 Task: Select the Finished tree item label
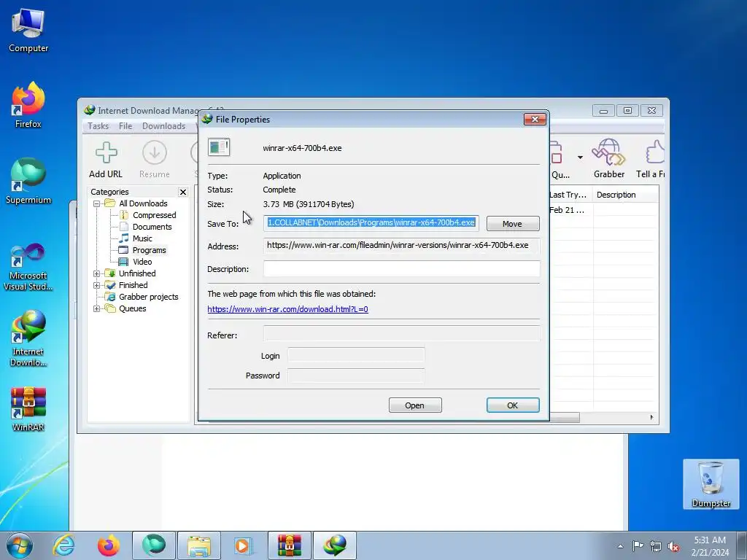pos(133,285)
